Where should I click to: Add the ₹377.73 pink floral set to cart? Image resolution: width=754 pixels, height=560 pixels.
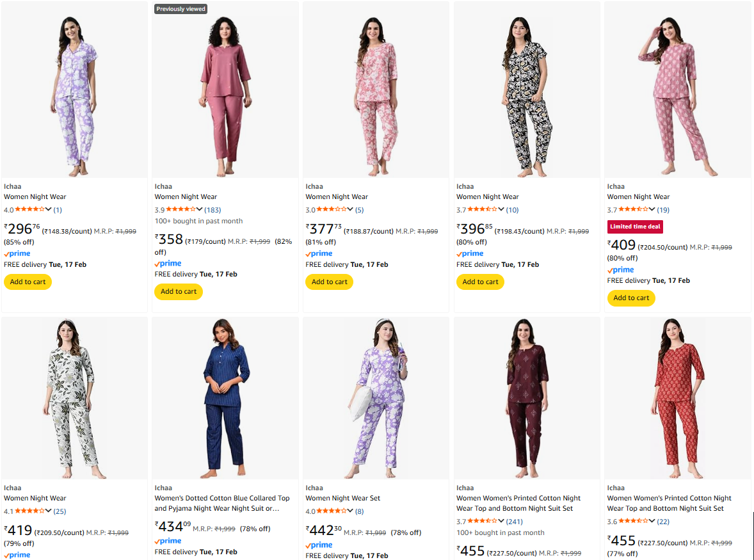pyautogui.click(x=330, y=282)
